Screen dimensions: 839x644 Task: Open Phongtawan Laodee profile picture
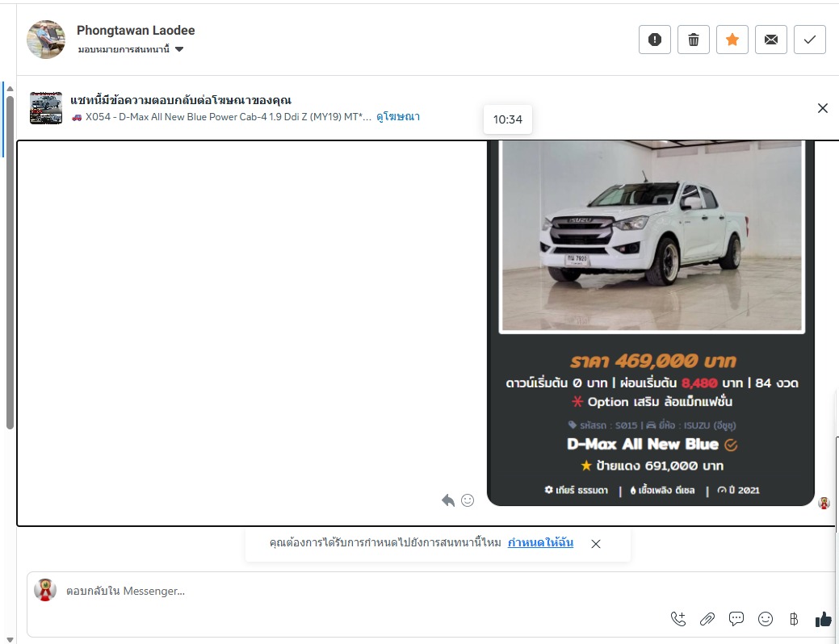pos(46,40)
